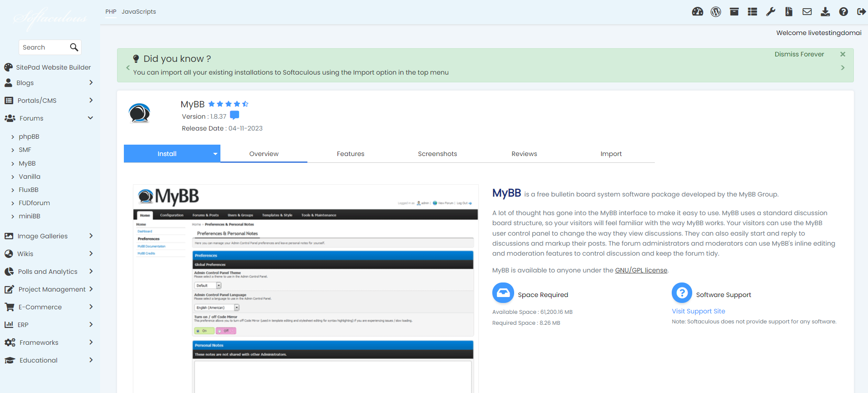The width and height of the screenshot is (868, 393).
Task: Click MyBB speech bubble logo
Action: click(x=139, y=113)
